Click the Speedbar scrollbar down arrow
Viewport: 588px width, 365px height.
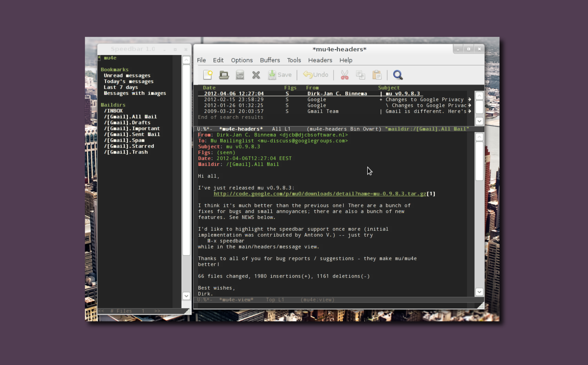coord(186,296)
